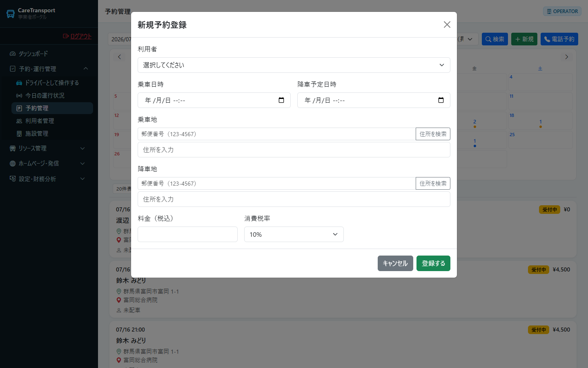This screenshot has height=368, width=588.
Task: Go to next month with right chevron
Action: tap(566, 57)
